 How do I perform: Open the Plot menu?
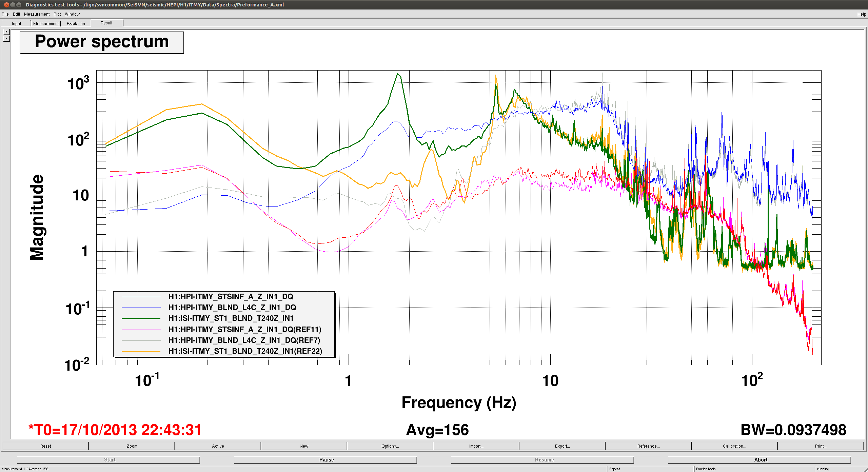(x=57, y=14)
